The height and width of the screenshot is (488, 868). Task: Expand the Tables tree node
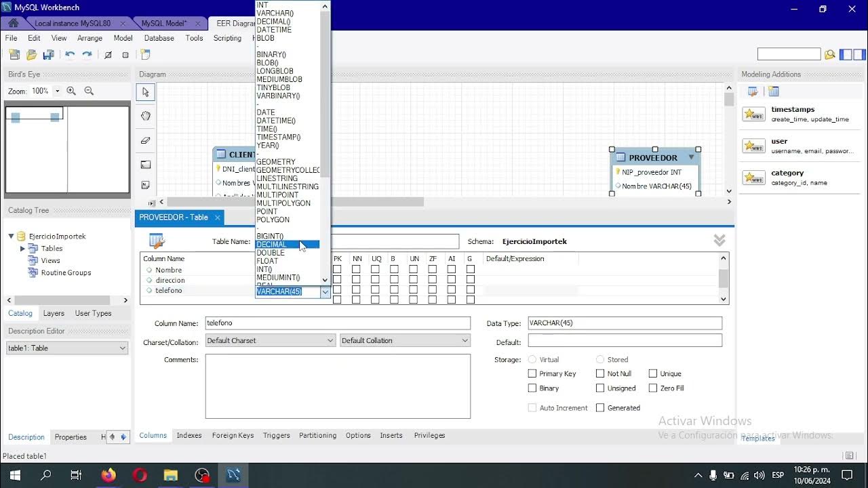[x=22, y=249]
